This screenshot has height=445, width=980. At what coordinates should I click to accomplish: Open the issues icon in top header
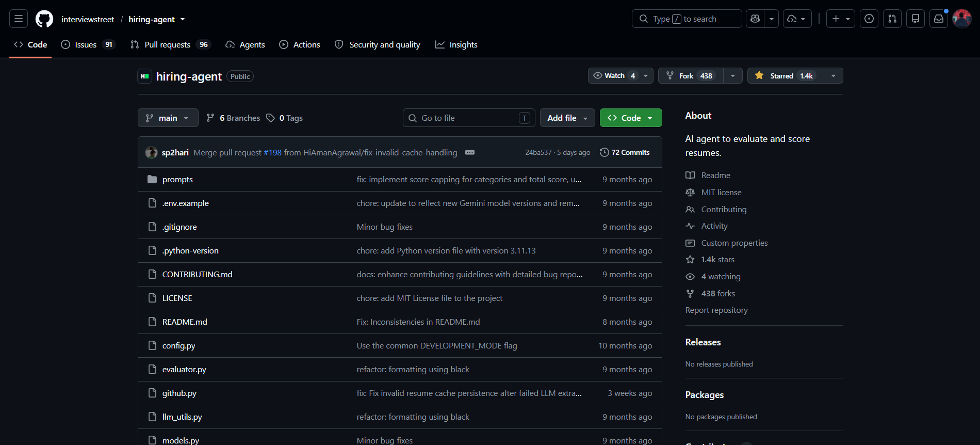[869, 19]
